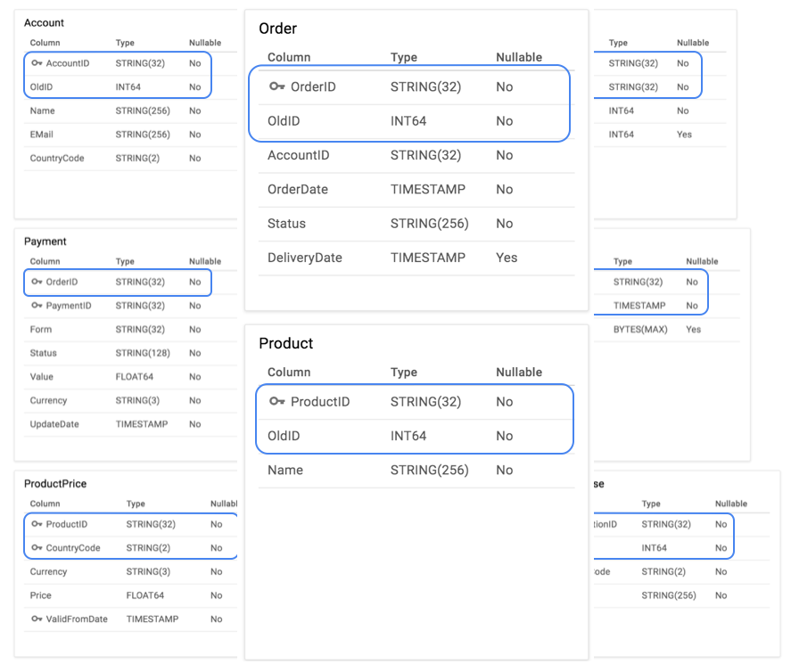Image resolution: width=791 pixels, height=672 pixels.
Task: Click the key icon next to CountryCode in ProductPrice
Action: [37, 548]
